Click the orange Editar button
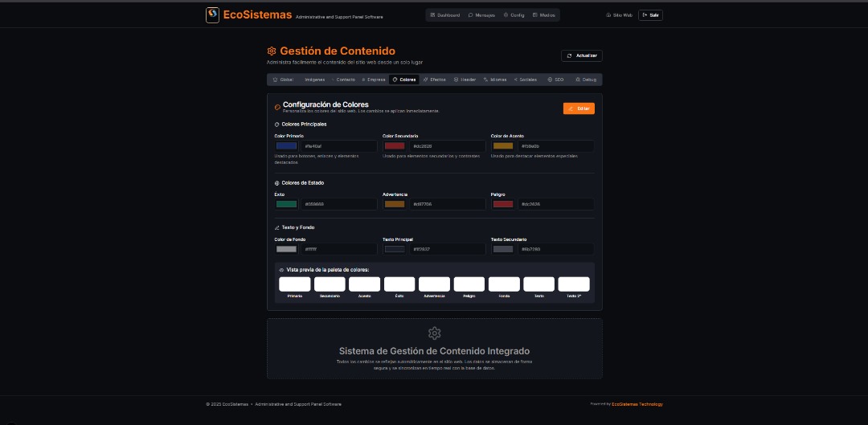Screen dimensions: 868x425 [x=579, y=108]
